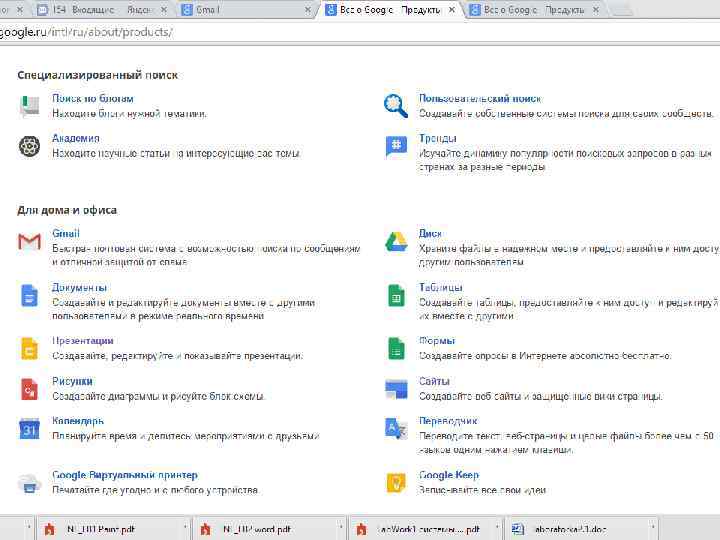Close the active Все о Google tab

click(x=452, y=10)
